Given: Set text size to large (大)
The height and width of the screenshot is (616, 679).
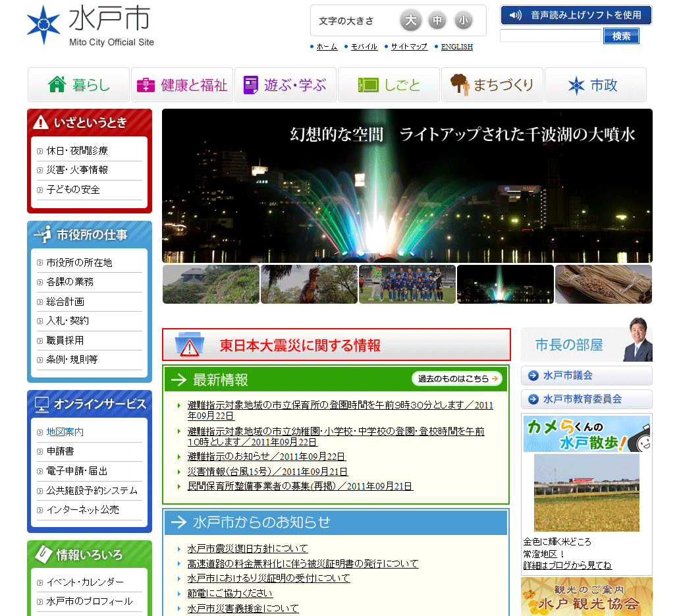Looking at the screenshot, I should (410, 21).
